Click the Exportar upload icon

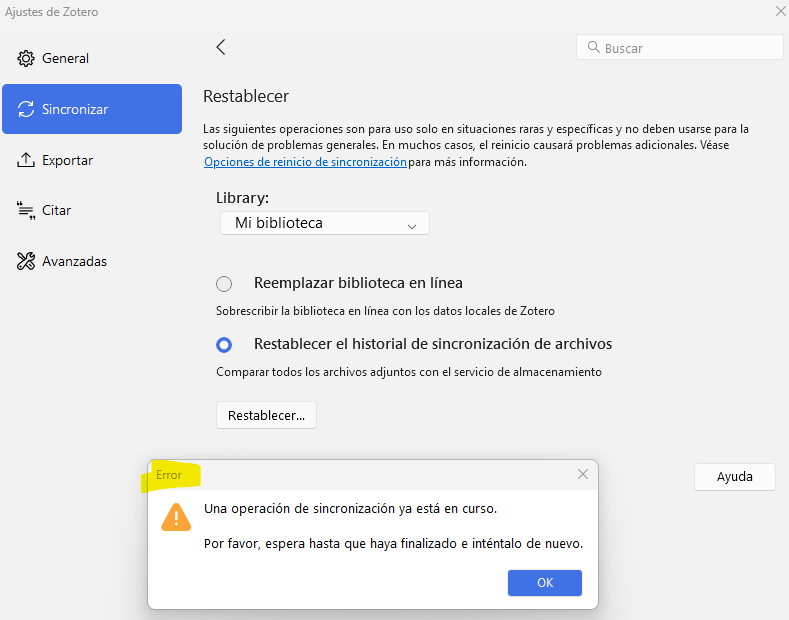(26, 160)
